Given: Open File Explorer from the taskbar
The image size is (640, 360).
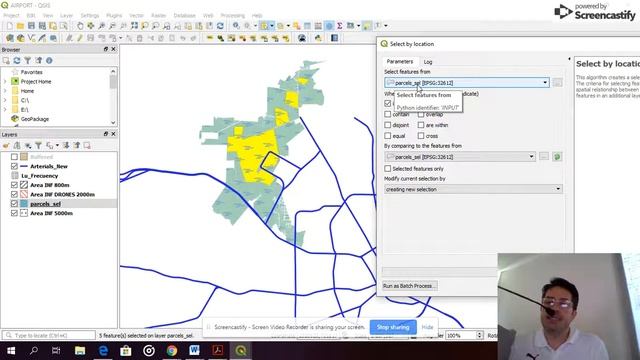Looking at the screenshot, I should [80, 351].
